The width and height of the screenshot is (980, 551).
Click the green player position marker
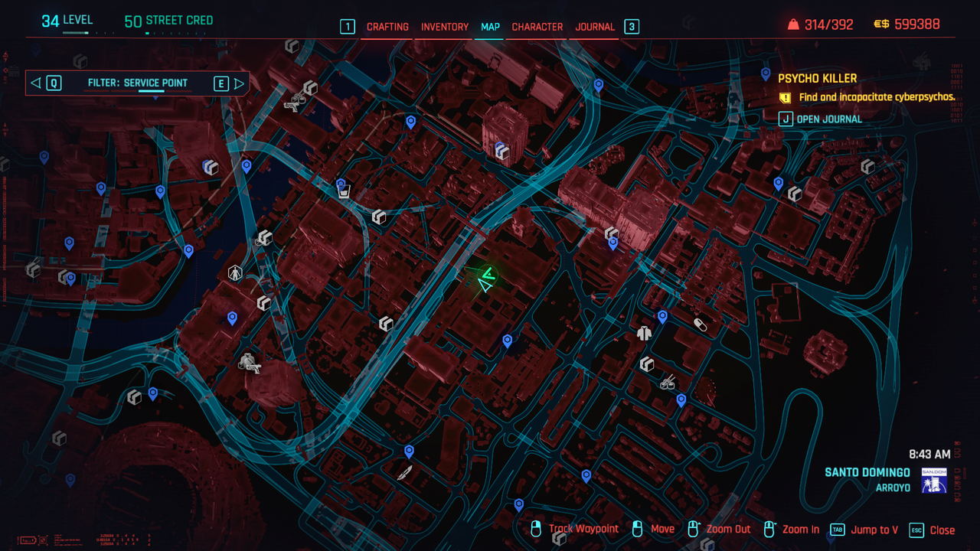point(485,279)
